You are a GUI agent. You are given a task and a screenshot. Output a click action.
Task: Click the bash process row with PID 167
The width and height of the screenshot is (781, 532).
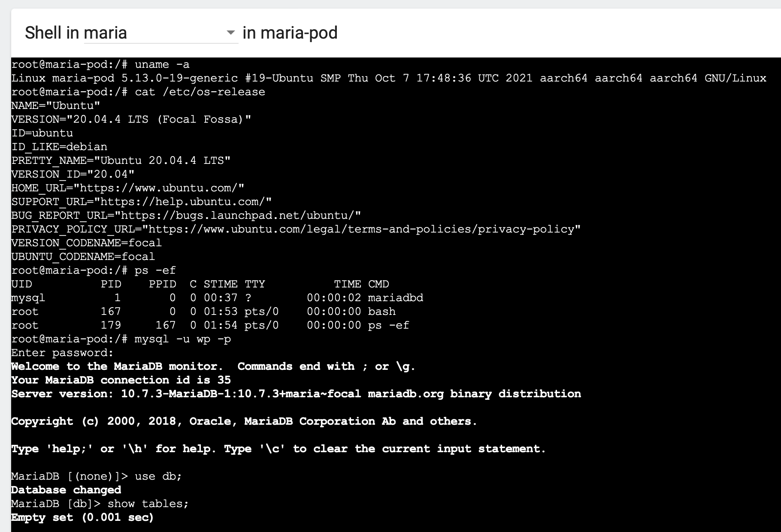click(x=203, y=311)
